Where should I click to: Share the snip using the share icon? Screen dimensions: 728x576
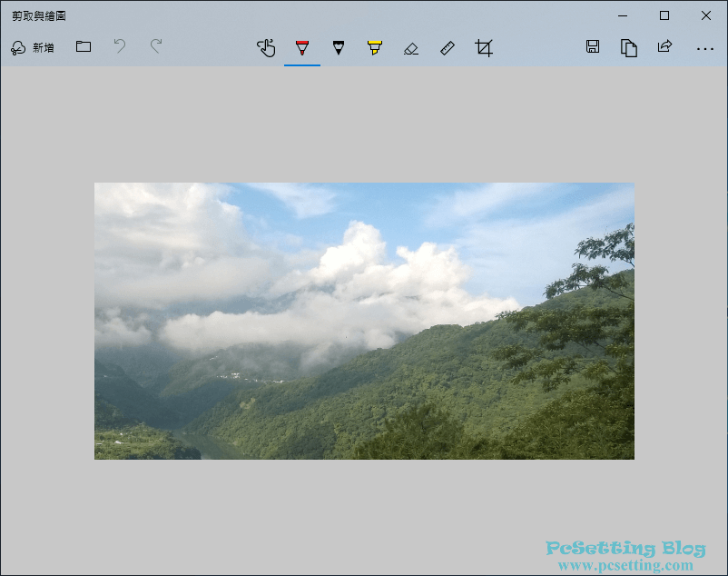point(664,47)
